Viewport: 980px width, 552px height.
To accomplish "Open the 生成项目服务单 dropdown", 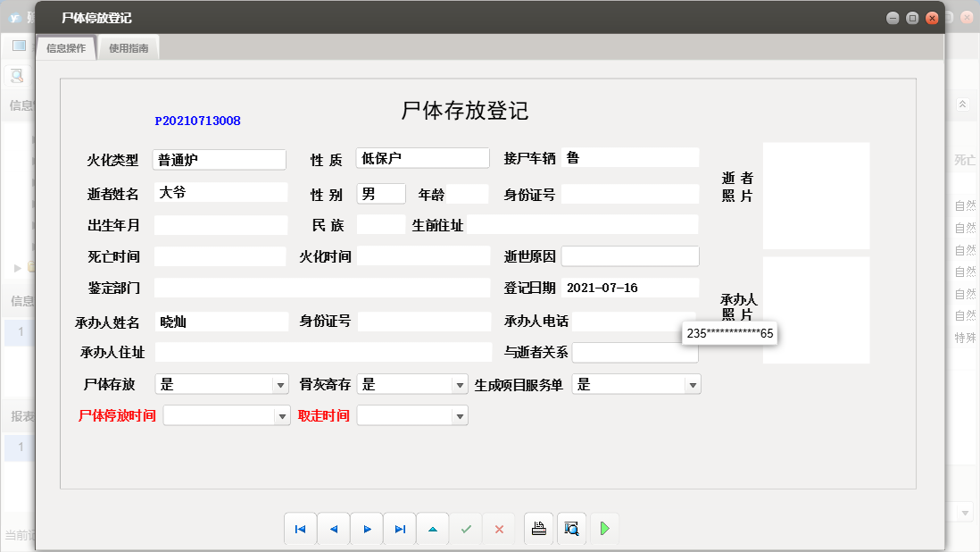I will 692,385.
